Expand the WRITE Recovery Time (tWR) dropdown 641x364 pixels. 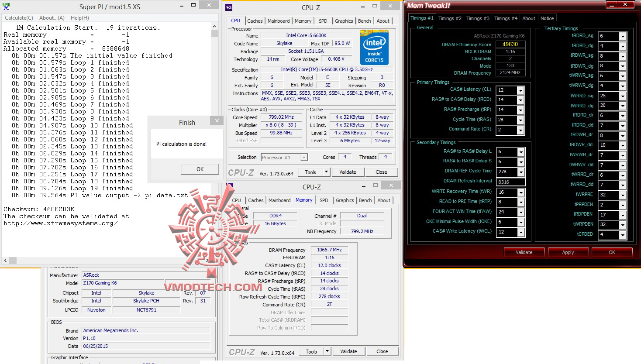521,192
